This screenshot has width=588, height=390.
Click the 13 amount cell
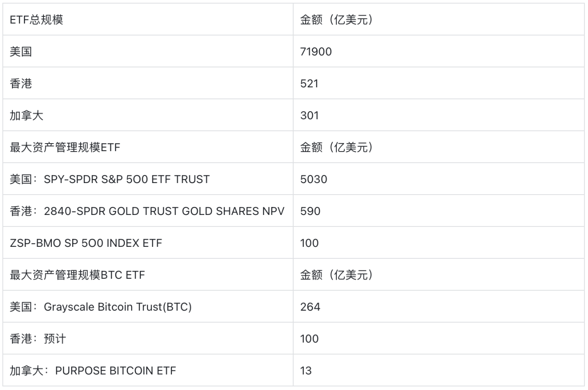pos(306,370)
